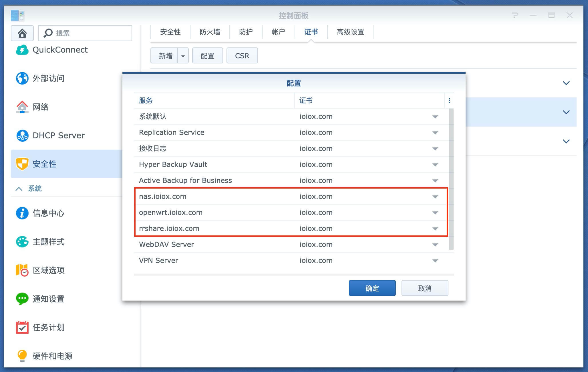Click the Home icon button

[x=22, y=33]
